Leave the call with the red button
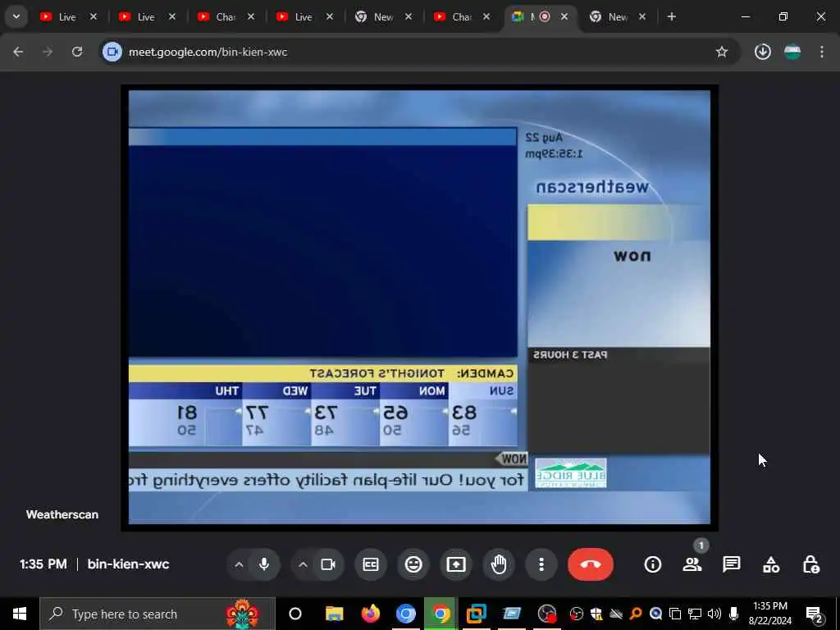 [x=591, y=564]
